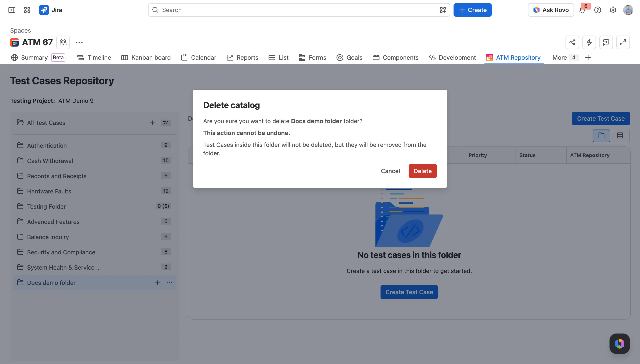Add folder via All Test Cases plus
Screen dimensions: 640x364
point(152,123)
